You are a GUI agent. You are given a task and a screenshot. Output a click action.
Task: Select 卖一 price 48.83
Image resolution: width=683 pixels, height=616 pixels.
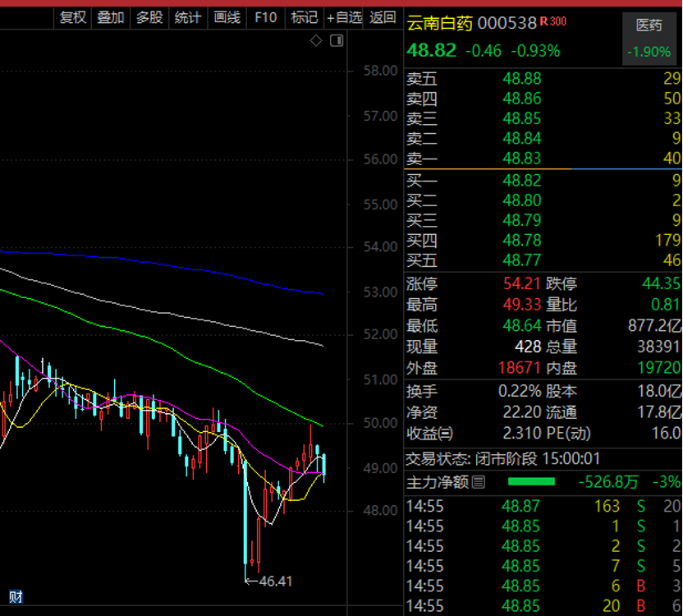(522, 159)
